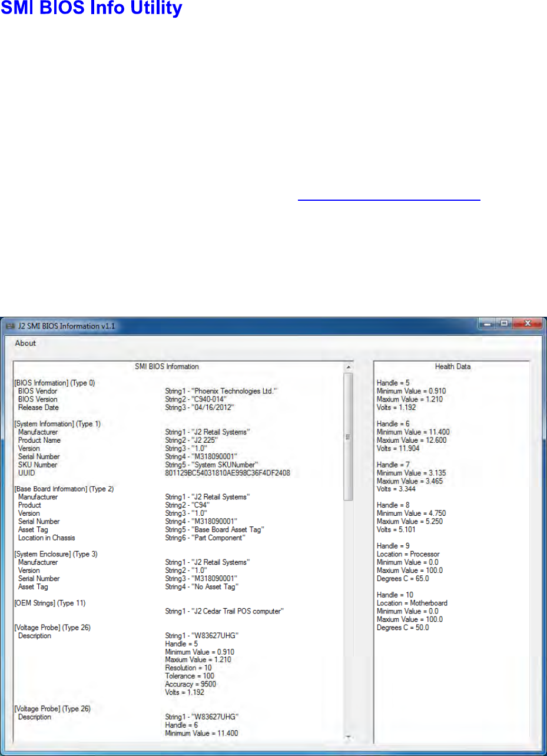This screenshot has height=756, width=547.
Task: Select the 'Product' label under Base Board
Action: tap(29, 505)
